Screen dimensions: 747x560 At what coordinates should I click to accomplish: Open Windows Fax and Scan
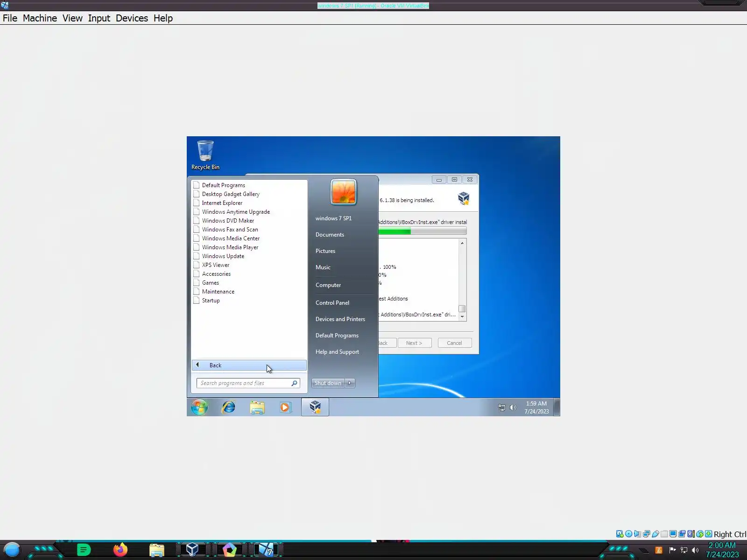point(230,230)
